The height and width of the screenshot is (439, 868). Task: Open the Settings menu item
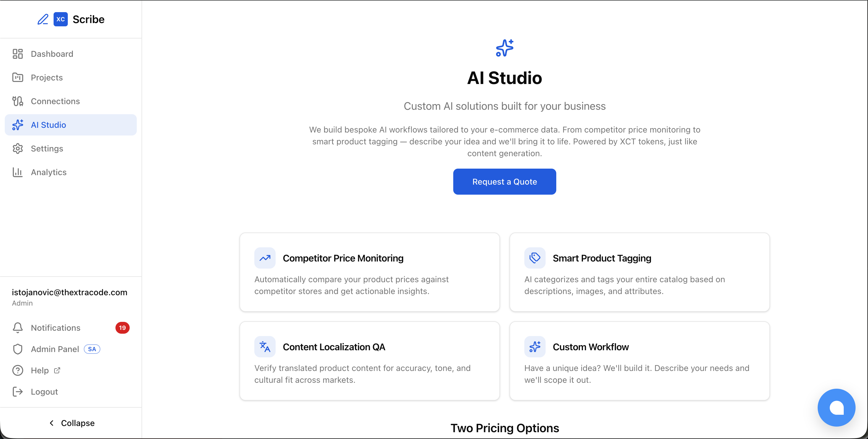47,149
